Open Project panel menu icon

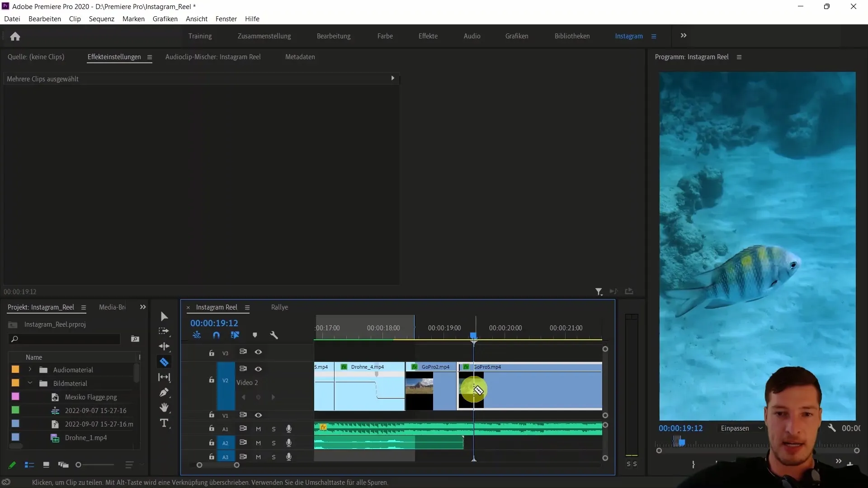83,307
